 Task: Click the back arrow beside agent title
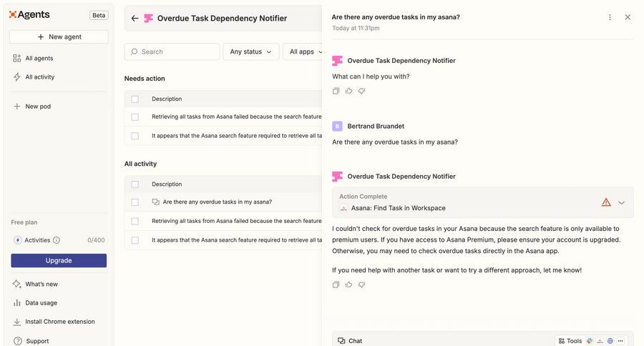coord(135,18)
